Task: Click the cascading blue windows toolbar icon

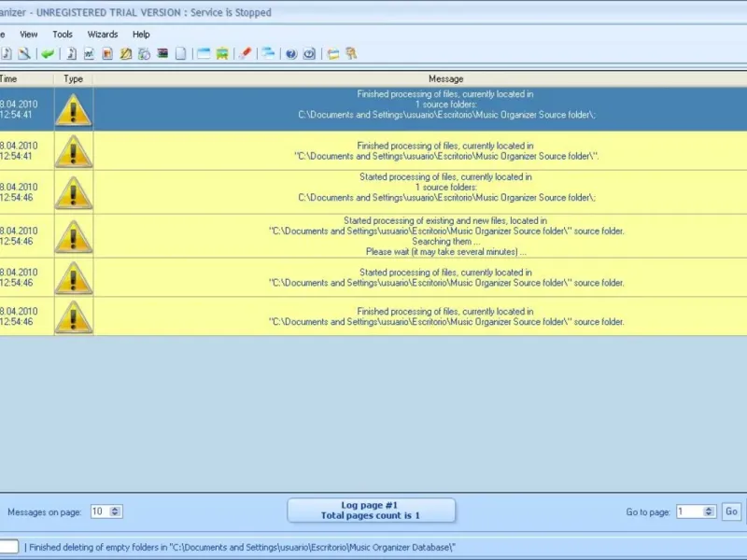Action: (x=268, y=53)
